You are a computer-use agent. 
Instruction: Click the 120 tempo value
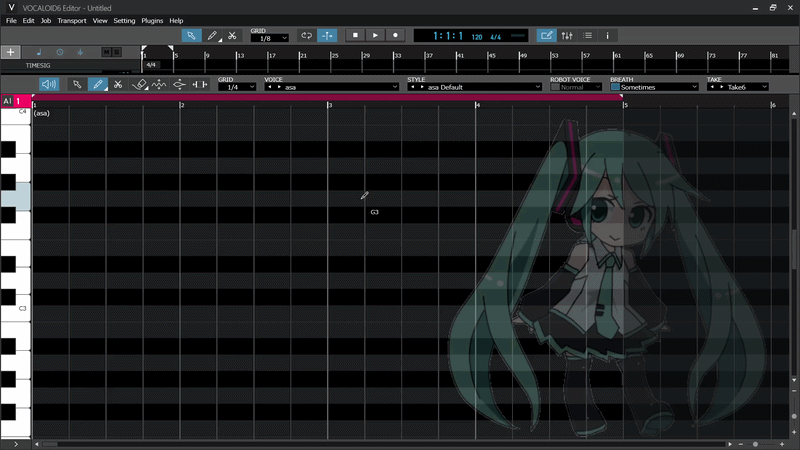pyautogui.click(x=477, y=37)
